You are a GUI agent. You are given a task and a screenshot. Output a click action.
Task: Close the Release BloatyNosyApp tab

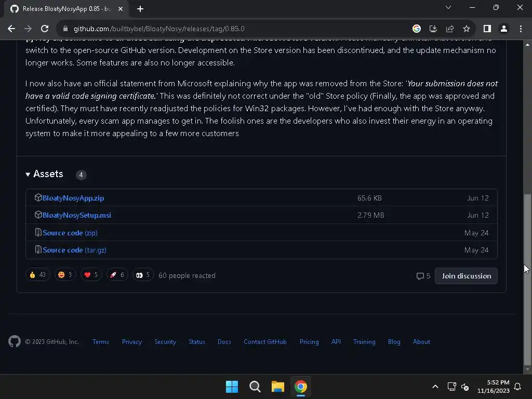[x=121, y=9]
